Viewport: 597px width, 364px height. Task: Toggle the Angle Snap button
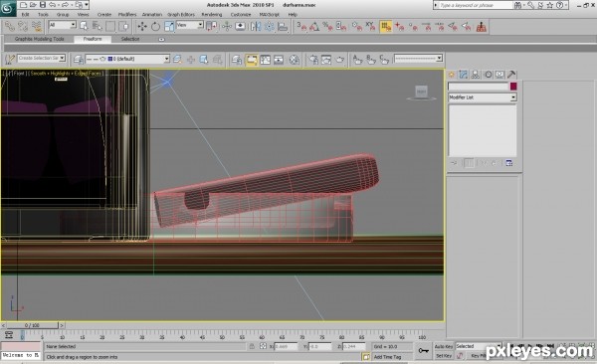(314, 26)
